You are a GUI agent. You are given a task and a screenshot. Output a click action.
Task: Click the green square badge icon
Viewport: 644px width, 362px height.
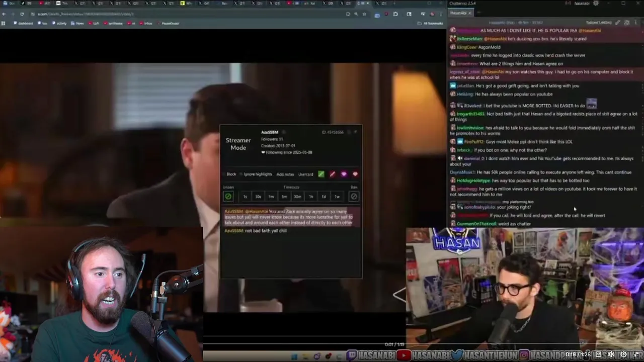pos(321,174)
